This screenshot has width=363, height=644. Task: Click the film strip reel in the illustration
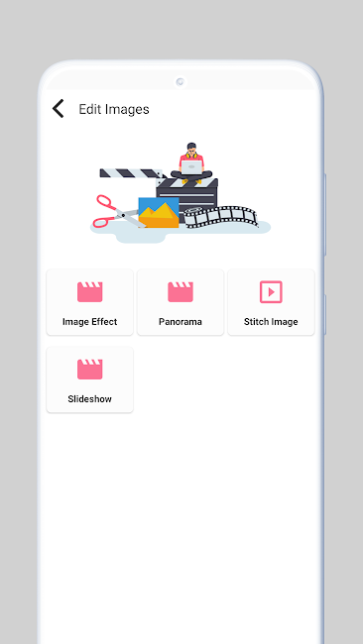[221, 217]
